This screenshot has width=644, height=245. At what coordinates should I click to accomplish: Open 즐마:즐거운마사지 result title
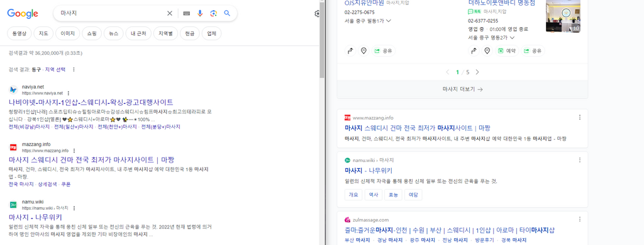[450, 230]
